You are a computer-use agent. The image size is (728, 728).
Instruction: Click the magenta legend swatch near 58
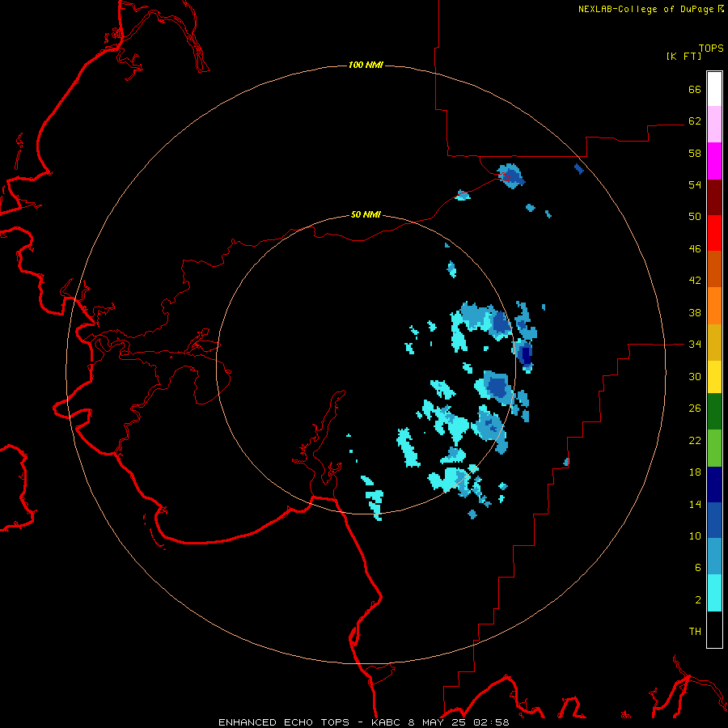[714, 161]
